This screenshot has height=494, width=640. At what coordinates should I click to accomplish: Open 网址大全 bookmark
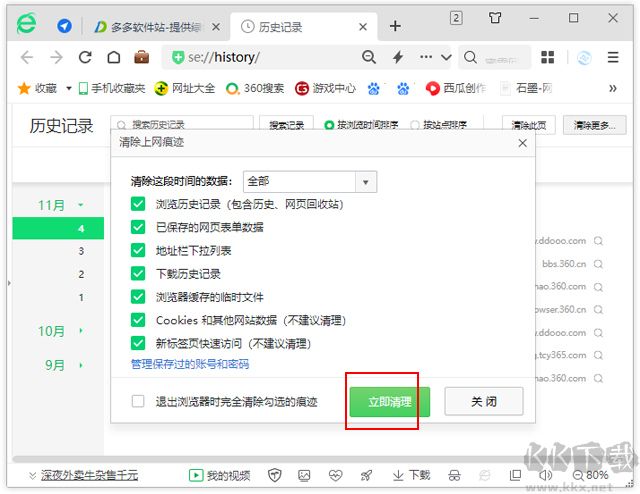coord(184,88)
